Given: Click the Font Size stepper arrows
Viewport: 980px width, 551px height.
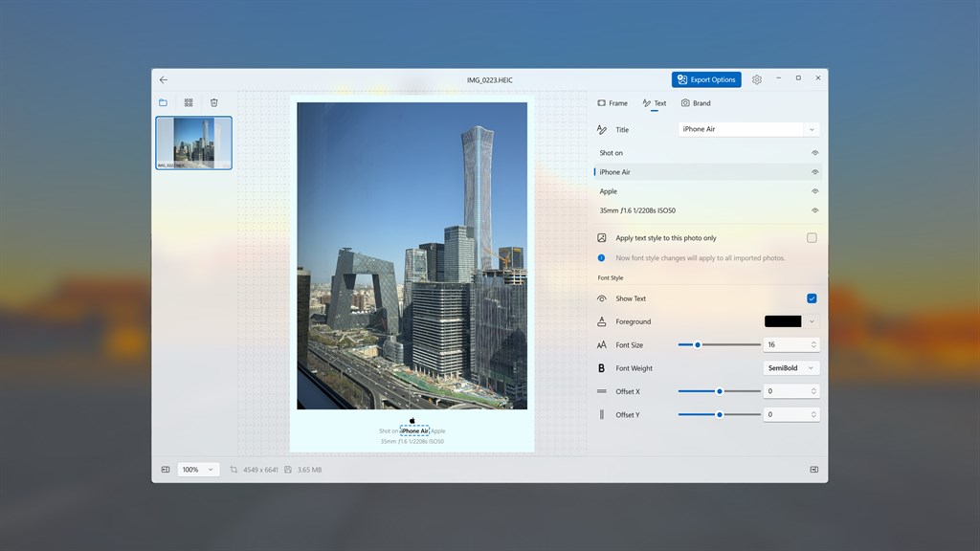Looking at the screenshot, I should coord(813,344).
